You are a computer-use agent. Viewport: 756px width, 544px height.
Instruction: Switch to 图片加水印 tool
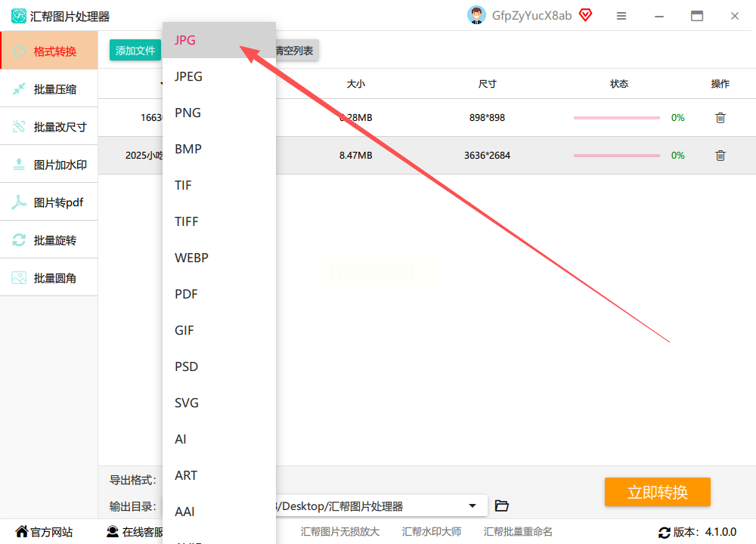[48, 165]
